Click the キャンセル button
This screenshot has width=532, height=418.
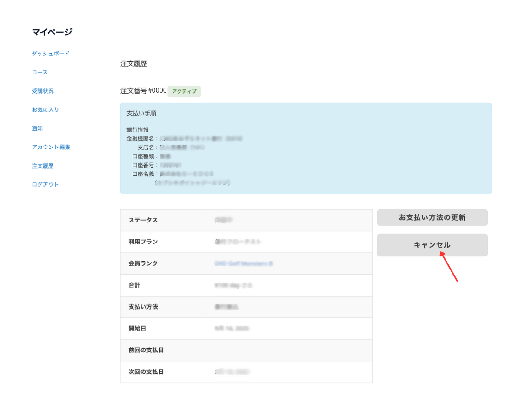tap(432, 245)
